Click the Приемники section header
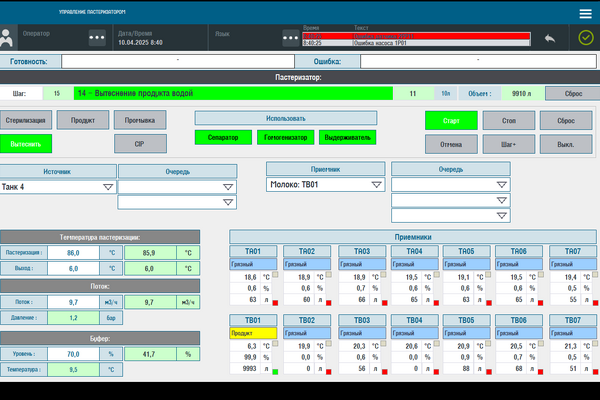 point(413,237)
